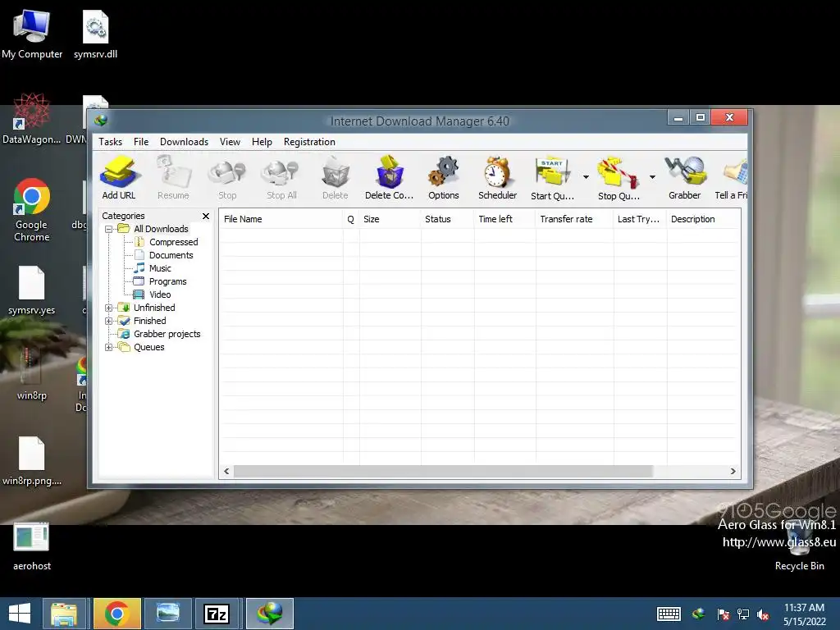
Task: Click the Stop Queue icon
Action: tap(619, 177)
